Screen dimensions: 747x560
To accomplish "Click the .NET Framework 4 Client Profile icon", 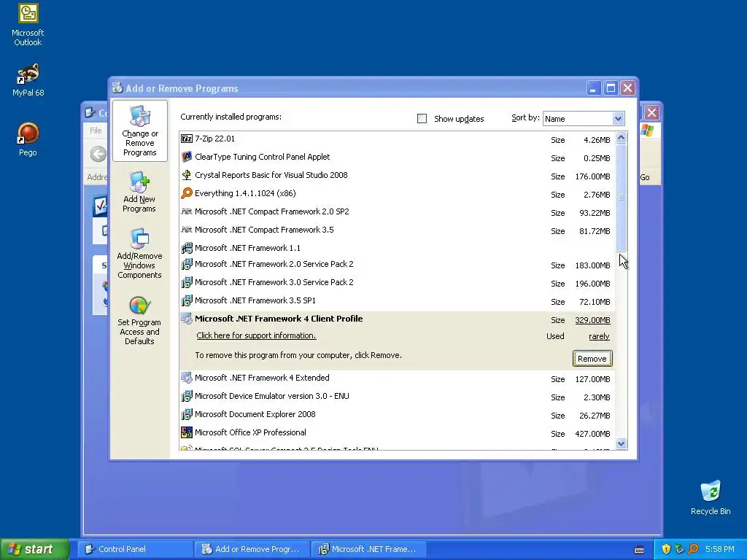I will pos(187,319).
